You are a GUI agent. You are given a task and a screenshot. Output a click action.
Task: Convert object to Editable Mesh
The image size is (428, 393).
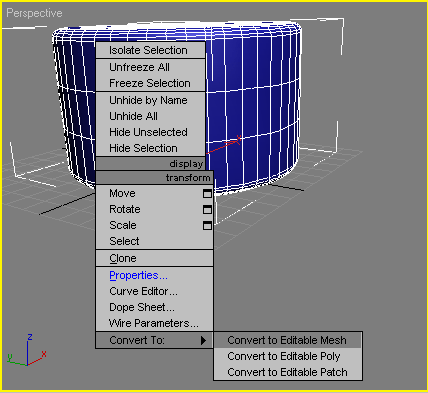click(x=288, y=340)
